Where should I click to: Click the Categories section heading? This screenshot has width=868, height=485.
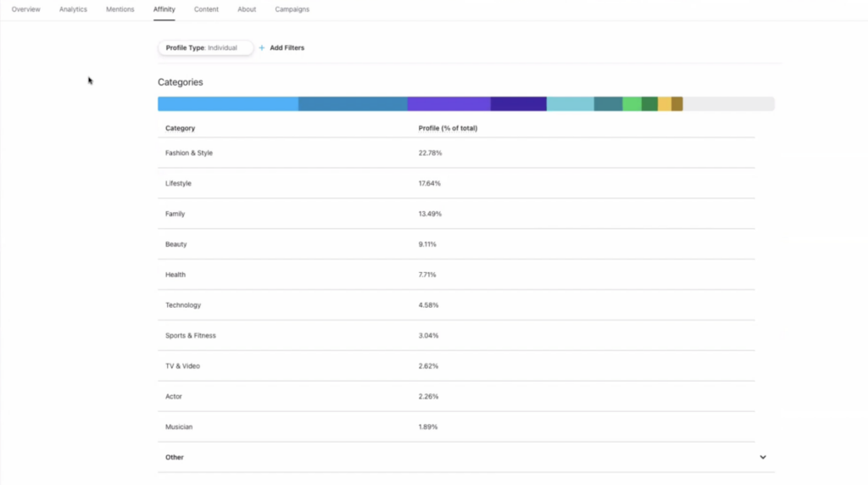pyautogui.click(x=181, y=82)
